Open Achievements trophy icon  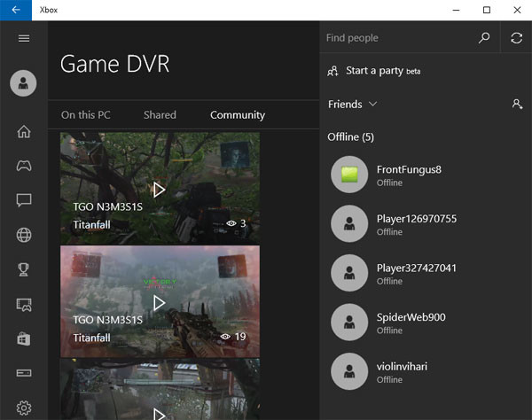pos(24,269)
